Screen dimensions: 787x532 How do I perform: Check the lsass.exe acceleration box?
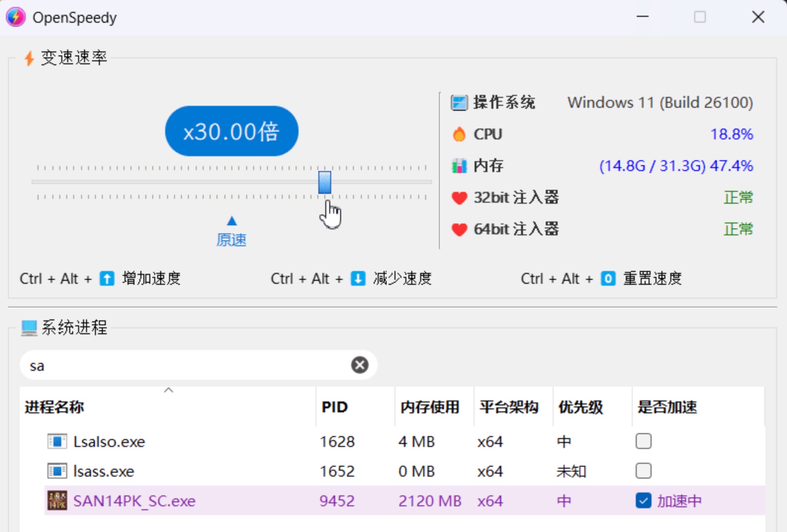click(x=643, y=471)
